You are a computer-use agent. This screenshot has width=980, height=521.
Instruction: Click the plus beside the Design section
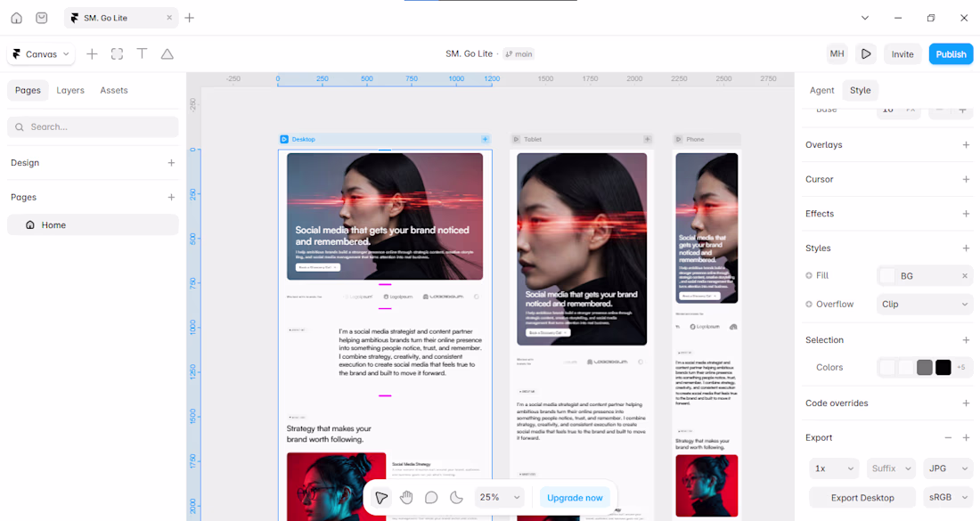click(171, 163)
